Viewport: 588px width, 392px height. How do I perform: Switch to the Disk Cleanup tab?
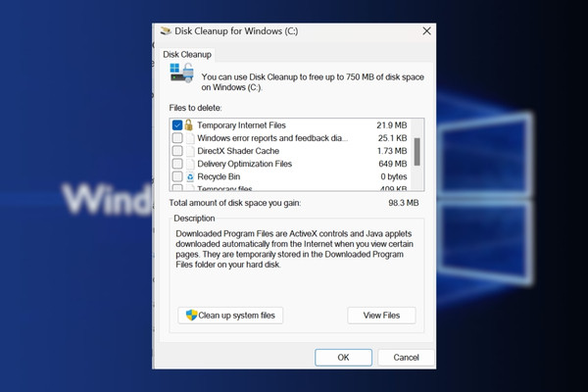187,55
